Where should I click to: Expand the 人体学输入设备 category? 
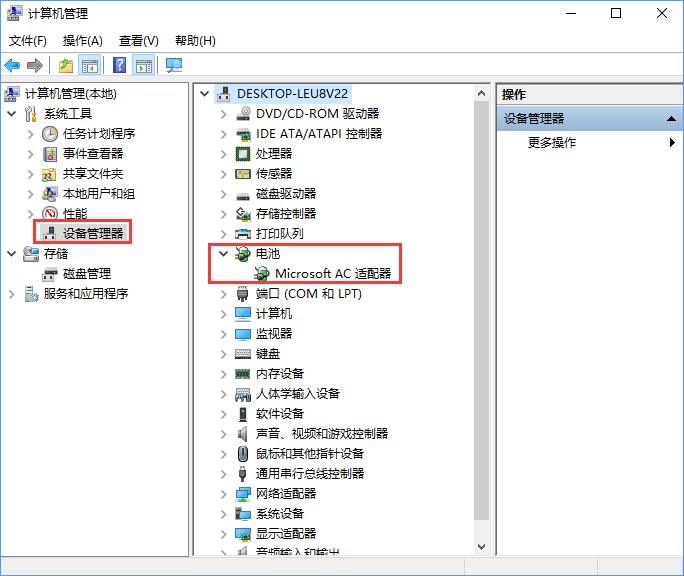coord(223,394)
